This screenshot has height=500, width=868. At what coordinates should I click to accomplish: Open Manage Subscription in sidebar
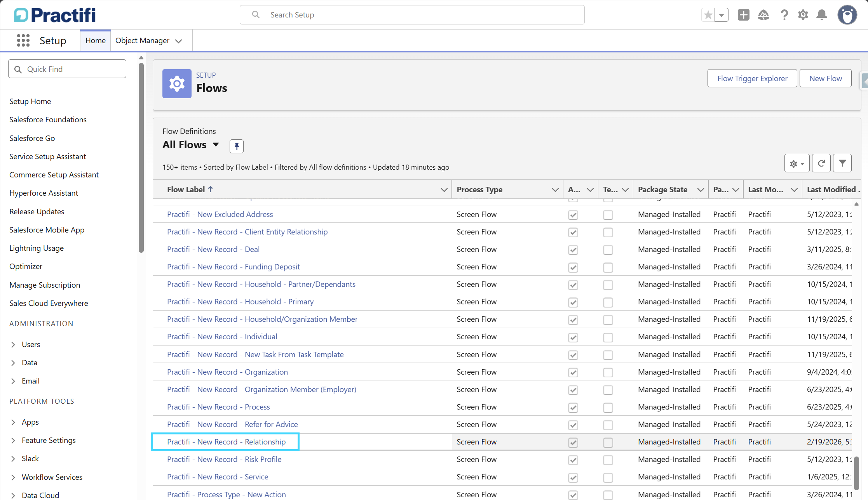click(x=45, y=285)
